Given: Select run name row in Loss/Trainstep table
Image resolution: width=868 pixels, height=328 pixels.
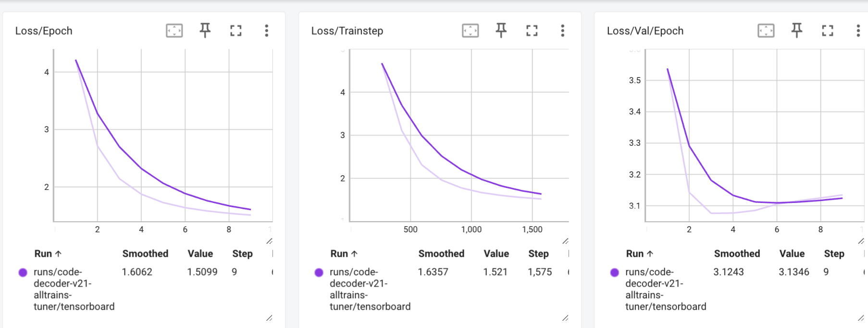Looking at the screenshot, I should (x=370, y=289).
